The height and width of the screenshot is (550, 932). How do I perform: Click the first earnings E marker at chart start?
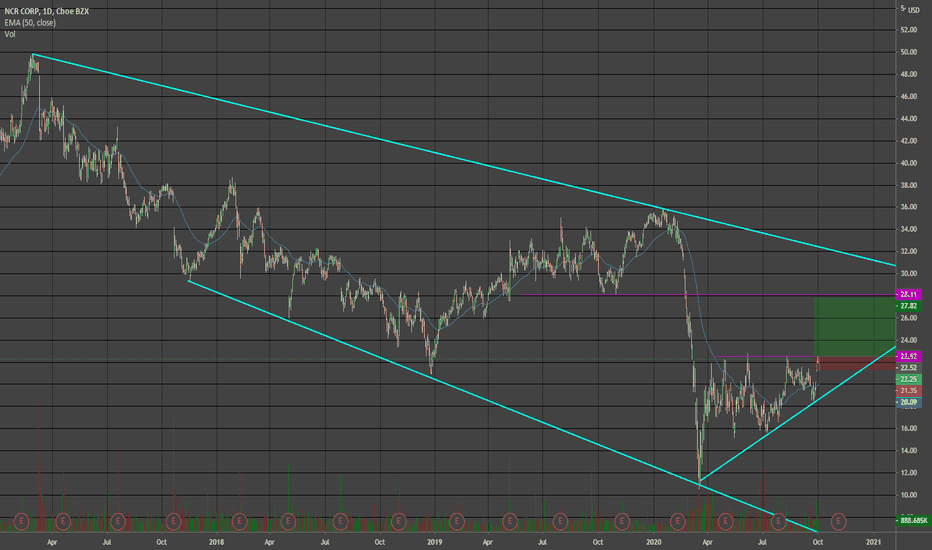pyautogui.click(x=21, y=521)
